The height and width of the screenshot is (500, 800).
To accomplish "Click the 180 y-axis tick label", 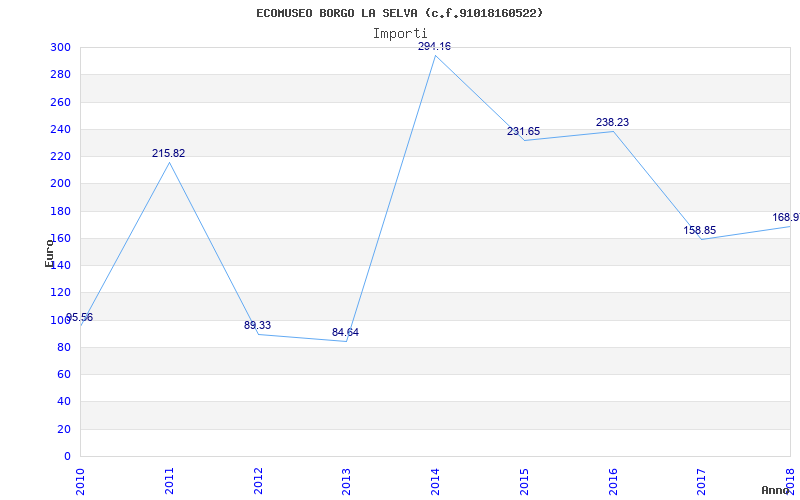I will [x=61, y=211].
